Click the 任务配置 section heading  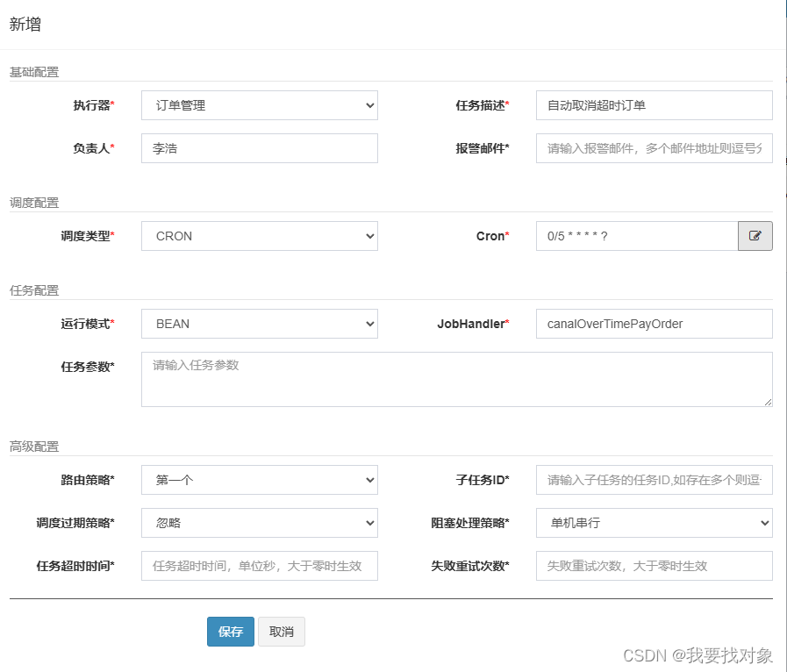tap(34, 290)
